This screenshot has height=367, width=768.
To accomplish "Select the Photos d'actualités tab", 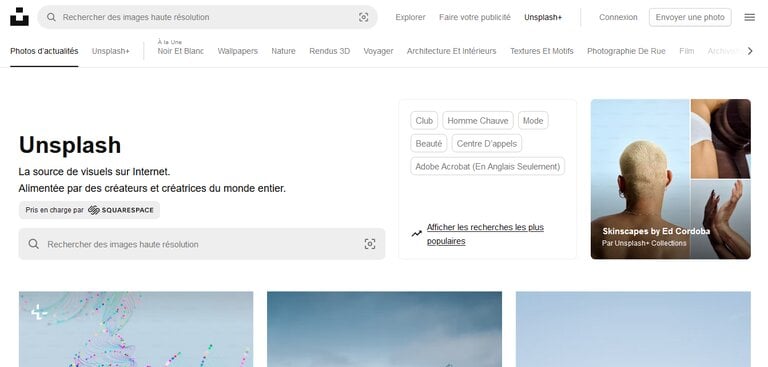I will point(44,51).
